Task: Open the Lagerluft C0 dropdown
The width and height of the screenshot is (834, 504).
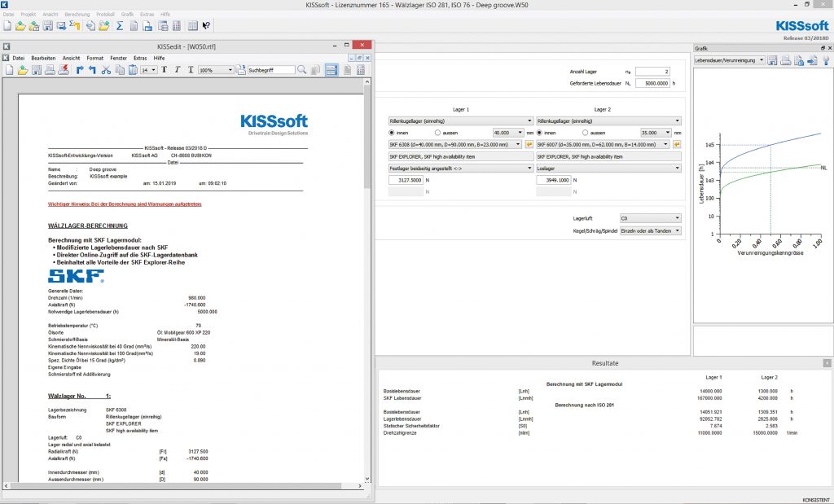Action: 650,218
